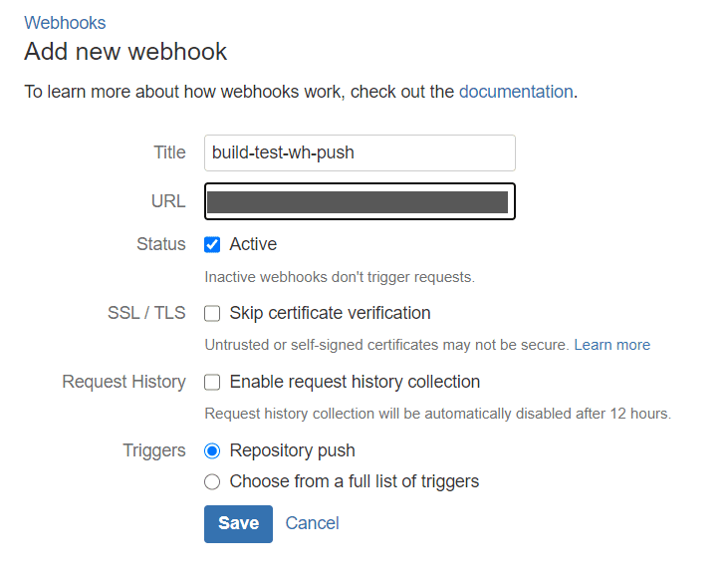Click the SSL / TLS row label
The image size is (728, 585).
[x=146, y=313]
